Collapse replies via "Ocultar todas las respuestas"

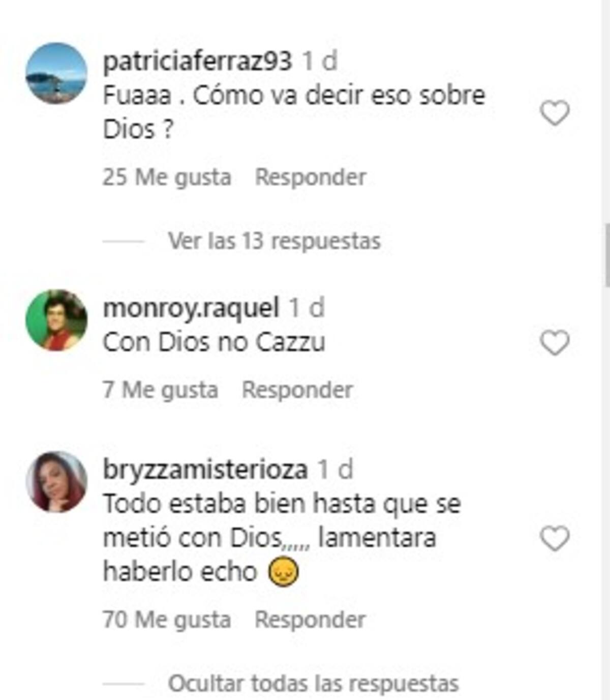pyautogui.click(x=314, y=684)
